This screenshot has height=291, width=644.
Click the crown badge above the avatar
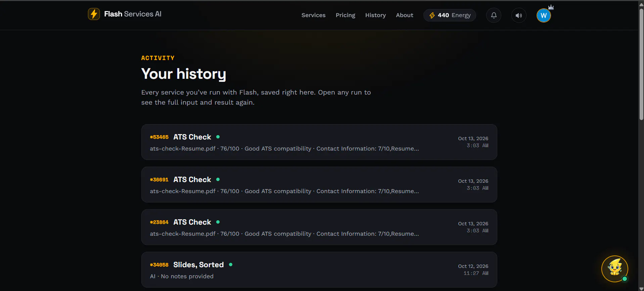[x=551, y=7]
